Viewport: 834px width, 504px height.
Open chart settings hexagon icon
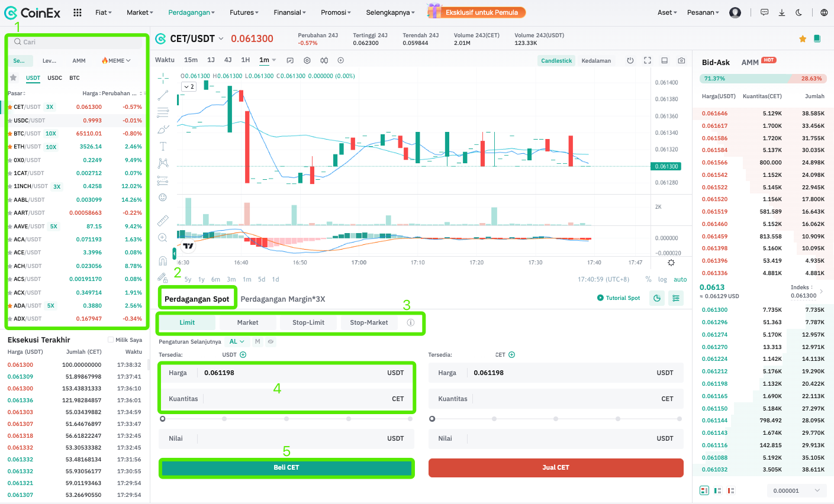coord(307,60)
